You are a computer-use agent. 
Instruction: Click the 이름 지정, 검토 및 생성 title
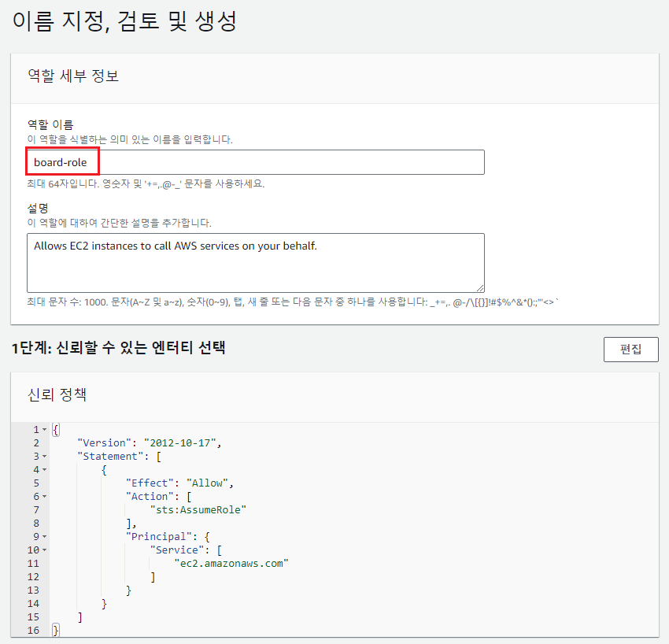tap(124, 21)
